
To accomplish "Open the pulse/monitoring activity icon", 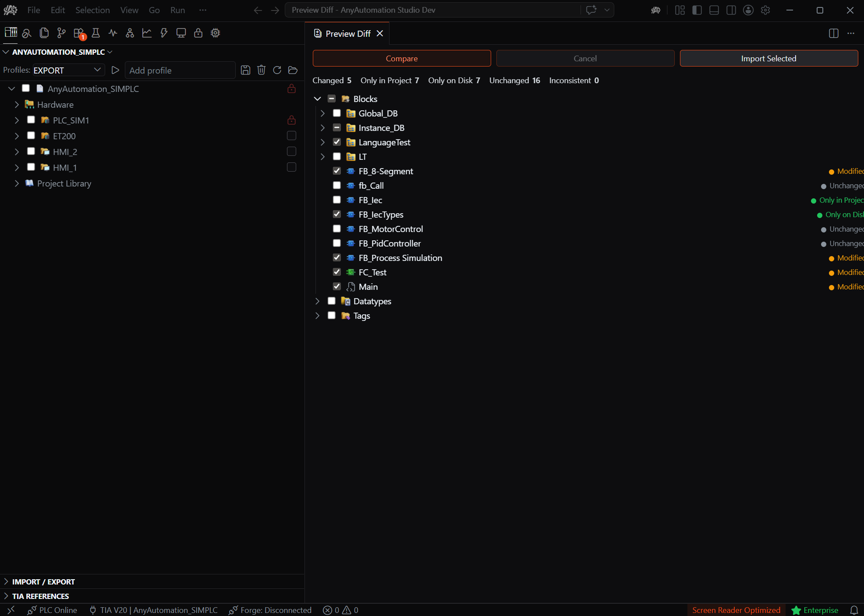I will [x=113, y=33].
